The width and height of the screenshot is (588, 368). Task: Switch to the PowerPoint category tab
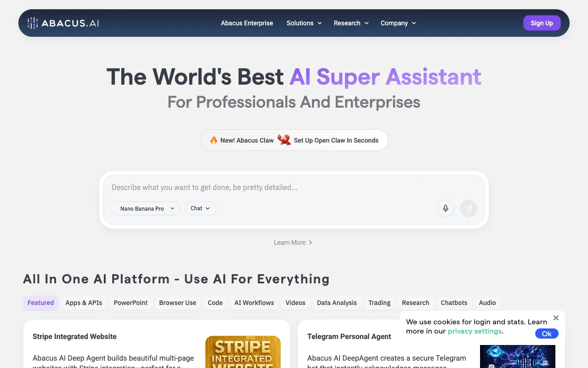coord(130,303)
